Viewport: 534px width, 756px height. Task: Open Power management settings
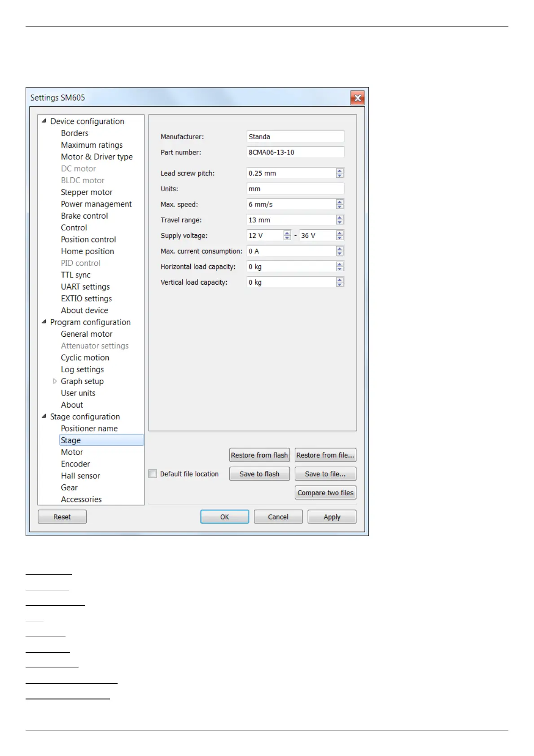(x=96, y=204)
